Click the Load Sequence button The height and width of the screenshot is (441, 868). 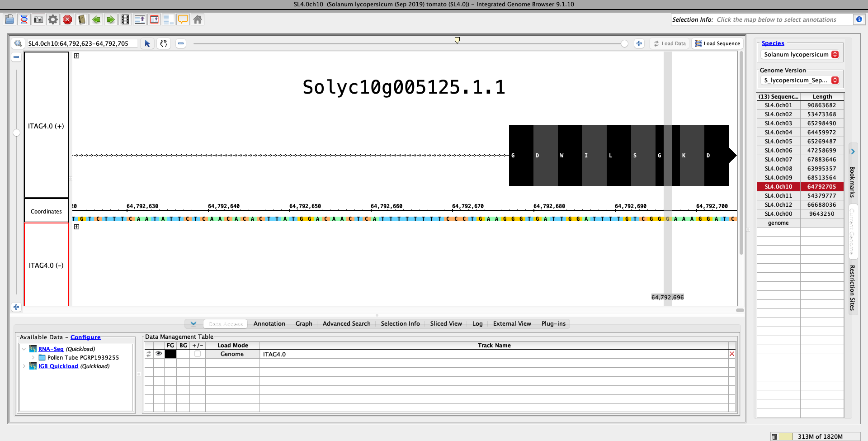pyautogui.click(x=717, y=43)
